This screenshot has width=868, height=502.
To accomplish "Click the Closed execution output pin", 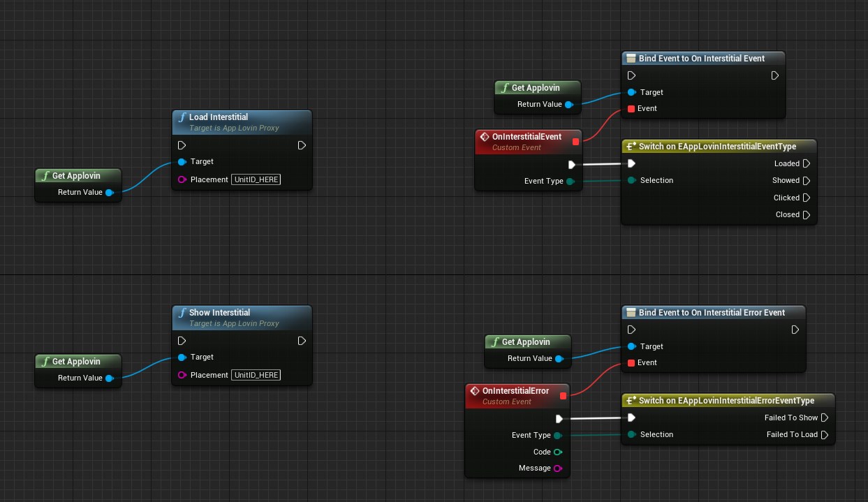I will [806, 214].
